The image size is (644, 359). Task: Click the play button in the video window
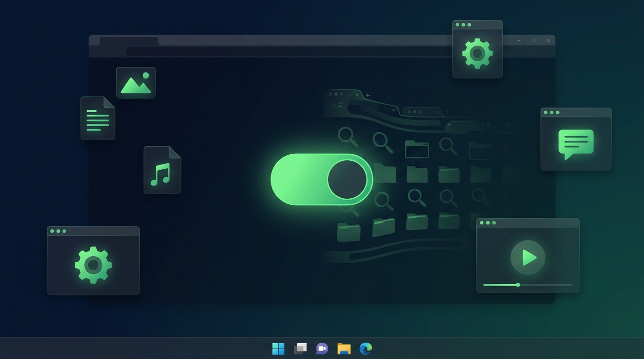click(528, 257)
